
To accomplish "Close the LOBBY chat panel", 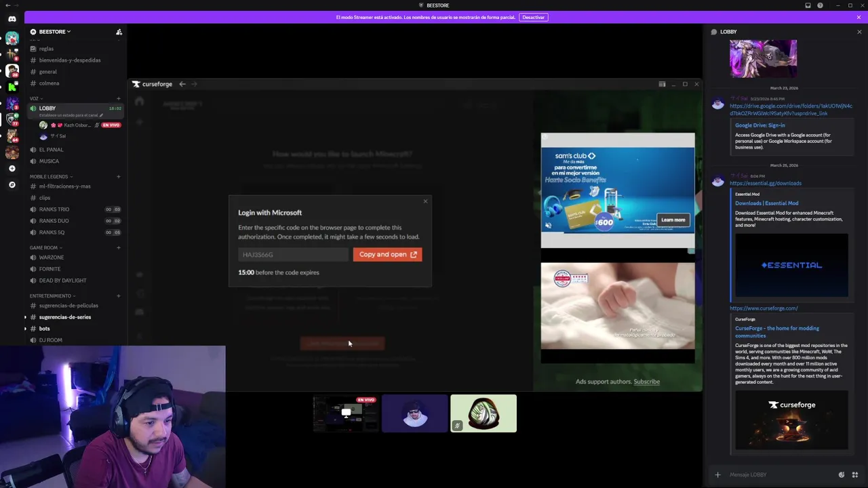I will click(859, 32).
